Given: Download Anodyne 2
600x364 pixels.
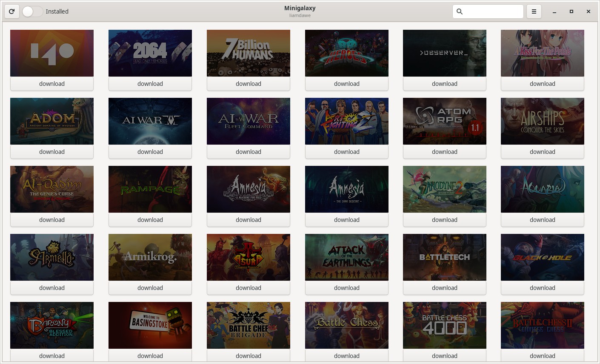Looking at the screenshot, I should tap(445, 220).
